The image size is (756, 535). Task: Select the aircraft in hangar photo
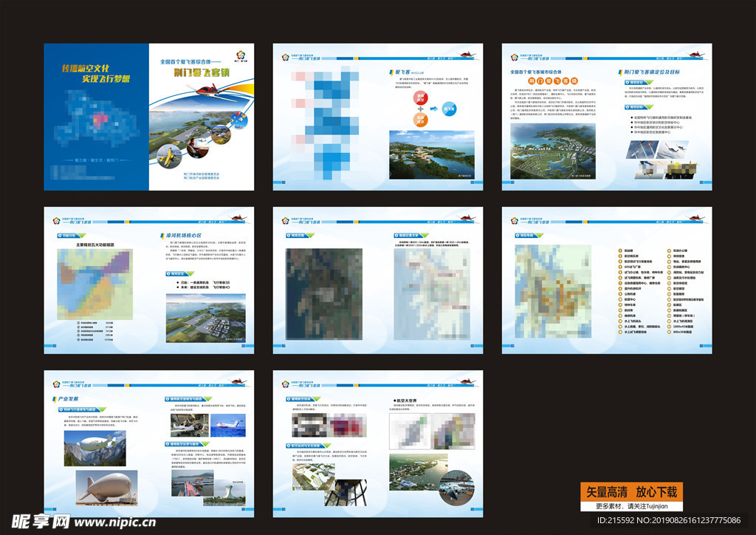click(x=190, y=425)
